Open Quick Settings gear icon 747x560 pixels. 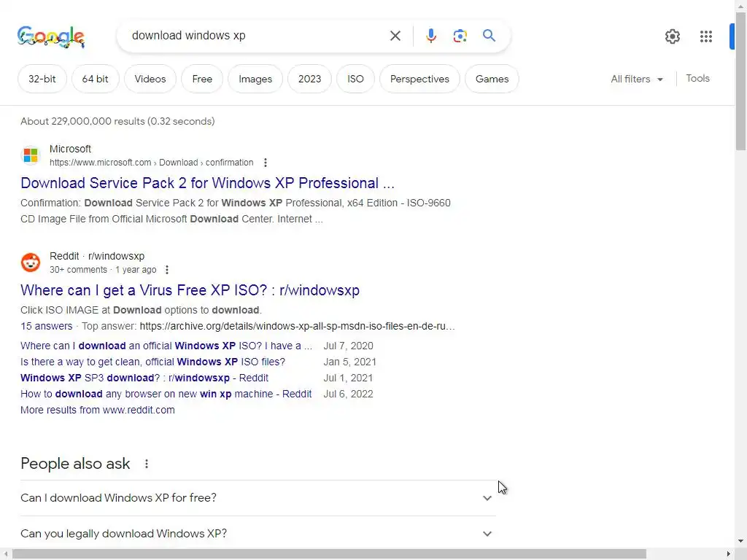[672, 36]
